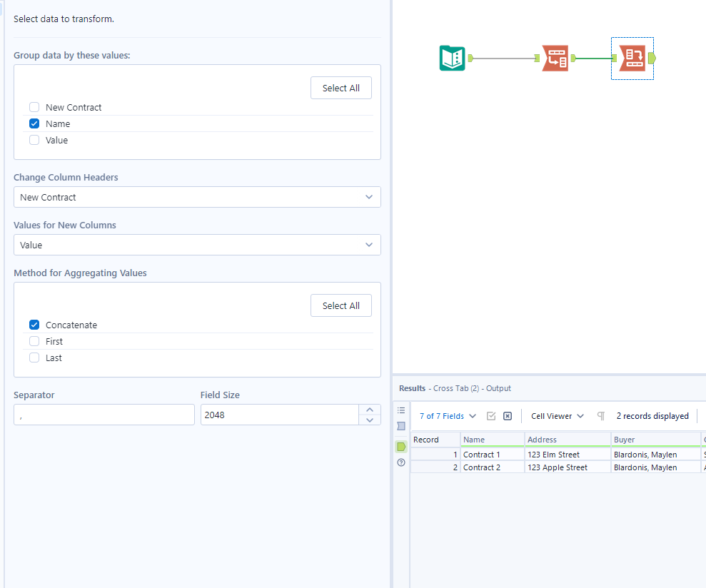Select the Text Input tool on the canvas

tap(452, 58)
